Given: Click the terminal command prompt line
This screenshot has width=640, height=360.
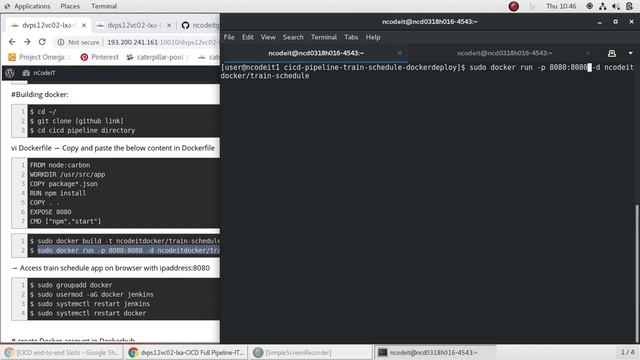Looking at the screenshot, I should 427,71.
